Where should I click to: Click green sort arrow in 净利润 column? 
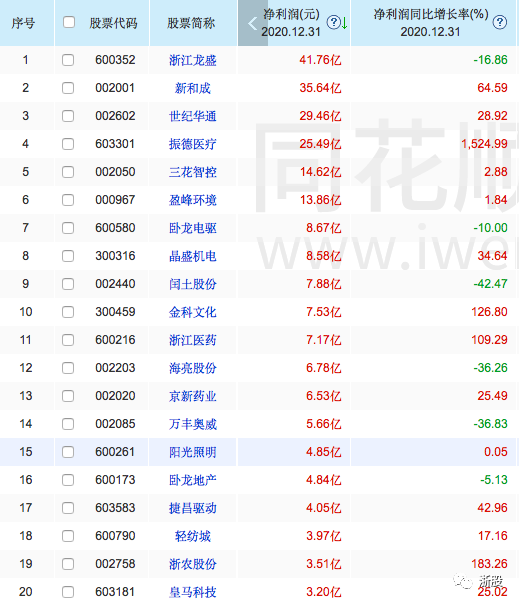[x=344, y=23]
